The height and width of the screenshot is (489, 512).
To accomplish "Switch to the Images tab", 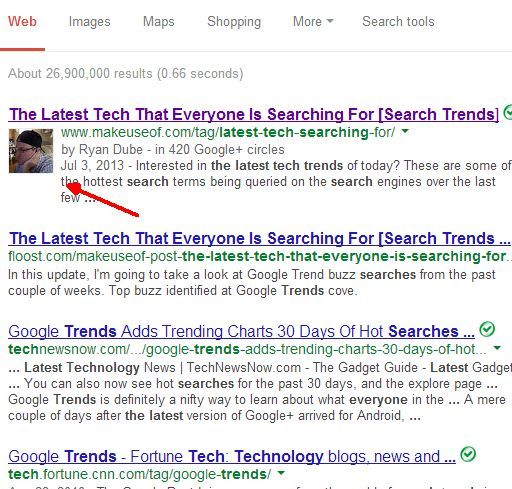I will coord(89,22).
